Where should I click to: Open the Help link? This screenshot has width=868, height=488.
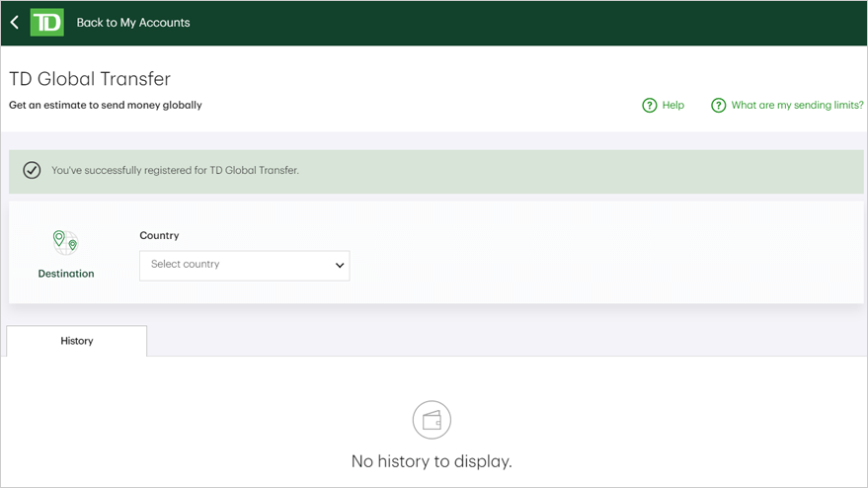tap(673, 106)
